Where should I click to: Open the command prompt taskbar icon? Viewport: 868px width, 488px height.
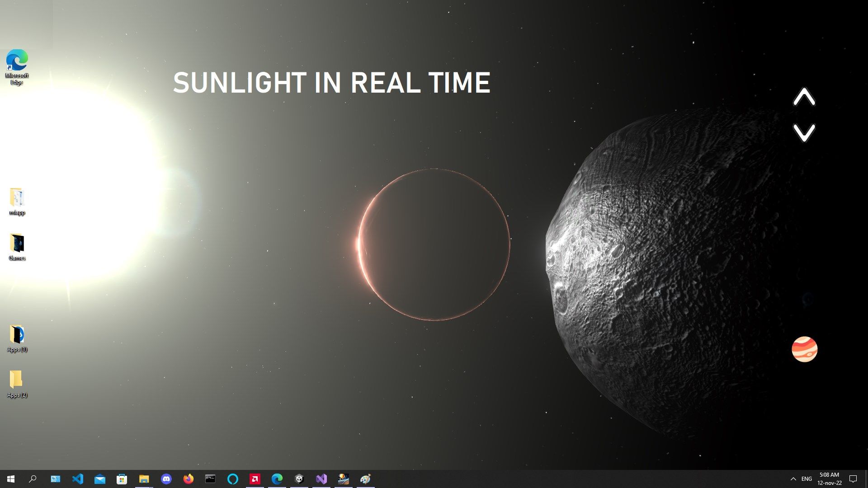click(x=210, y=479)
